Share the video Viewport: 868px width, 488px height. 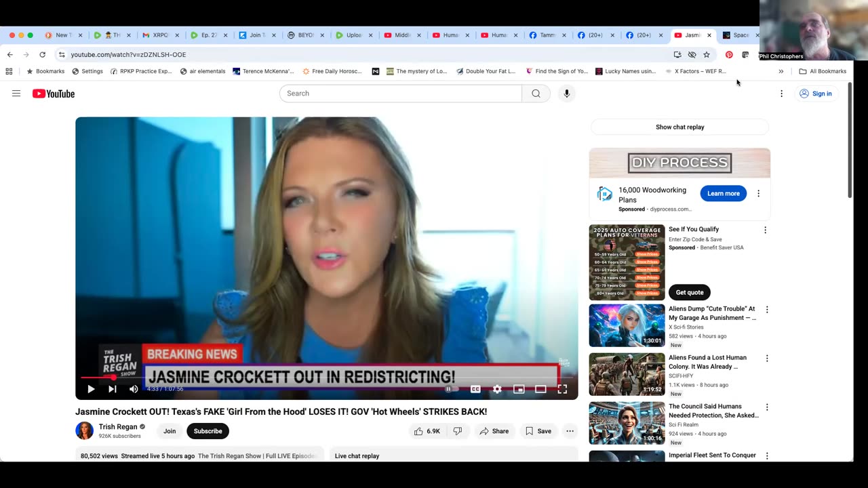[x=494, y=431]
